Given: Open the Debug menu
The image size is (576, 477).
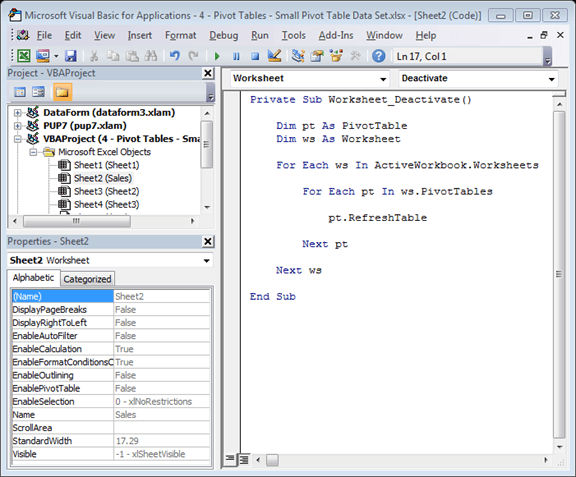Looking at the screenshot, I should (224, 35).
